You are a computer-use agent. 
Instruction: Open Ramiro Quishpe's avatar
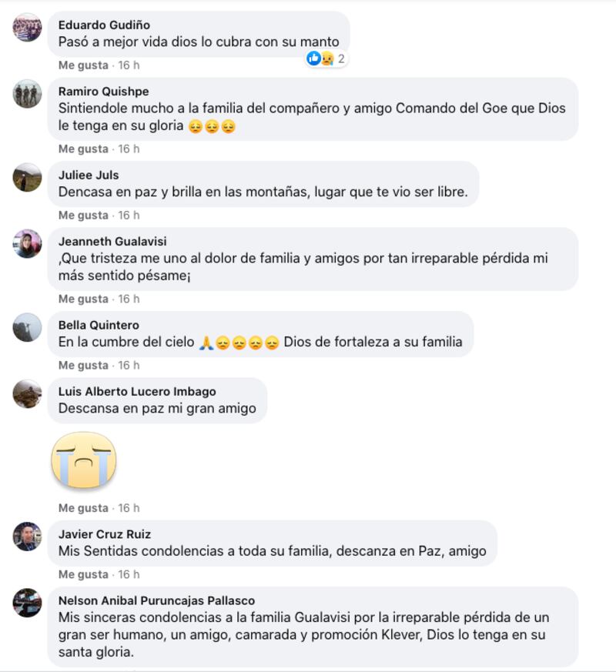(28, 94)
